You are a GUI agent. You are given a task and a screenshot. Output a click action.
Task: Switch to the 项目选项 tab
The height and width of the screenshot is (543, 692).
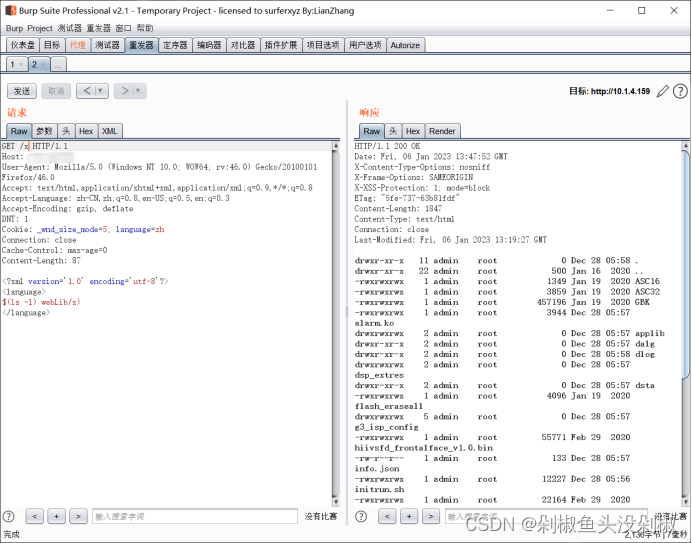[323, 45]
